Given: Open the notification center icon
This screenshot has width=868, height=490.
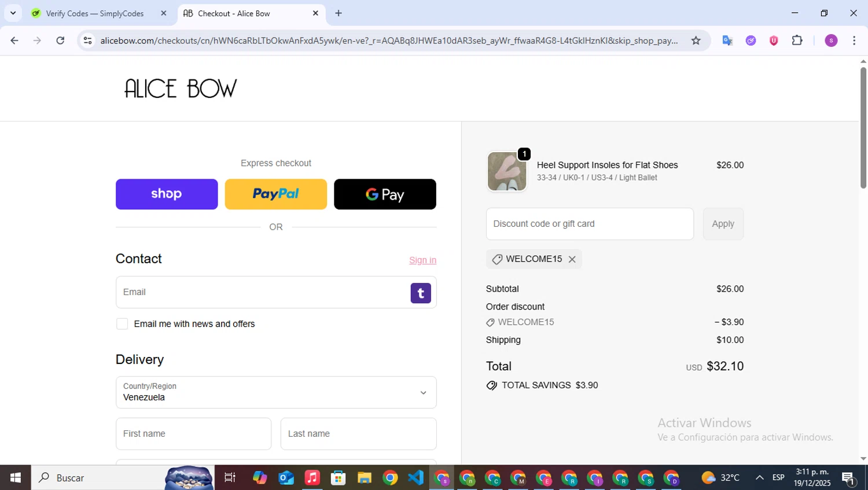Looking at the screenshot, I should [849, 478].
